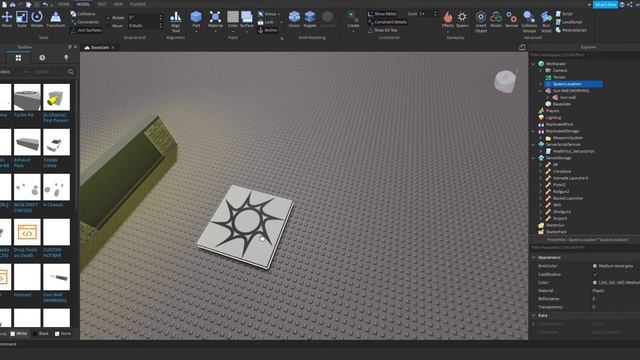Select Rocket Launcher in Explorer
The height and width of the screenshot is (360, 640).
568,198
